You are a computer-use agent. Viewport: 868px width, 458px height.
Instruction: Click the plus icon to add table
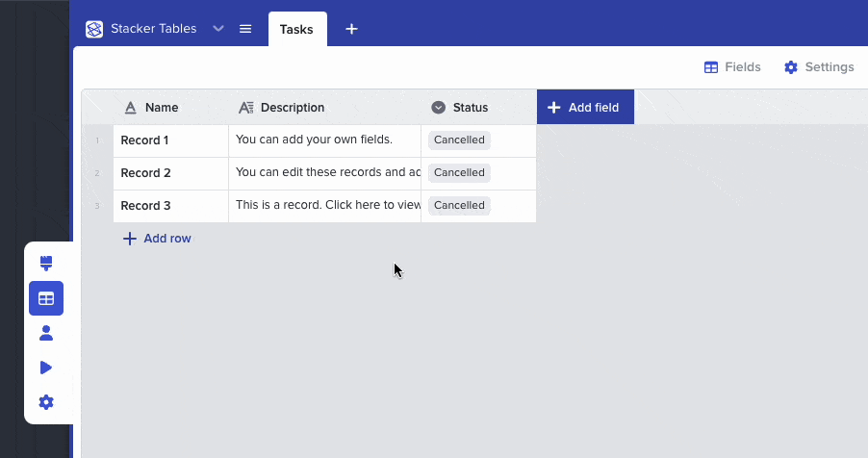(x=351, y=29)
